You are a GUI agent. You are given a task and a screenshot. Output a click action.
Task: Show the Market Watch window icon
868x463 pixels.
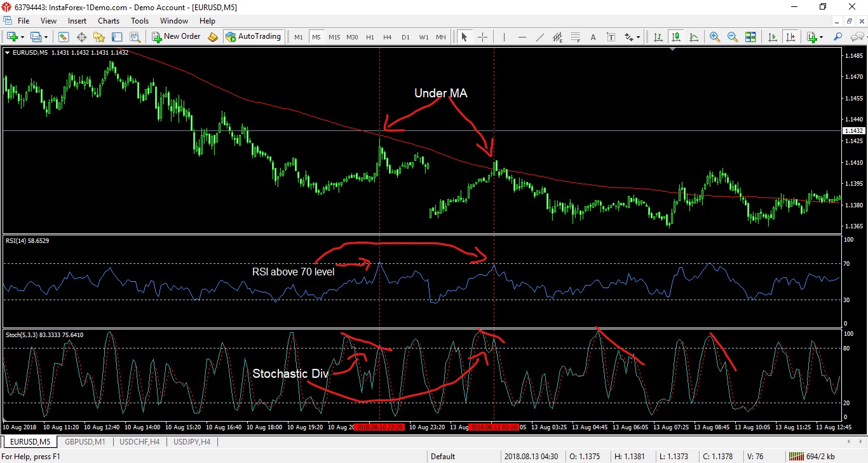point(64,37)
